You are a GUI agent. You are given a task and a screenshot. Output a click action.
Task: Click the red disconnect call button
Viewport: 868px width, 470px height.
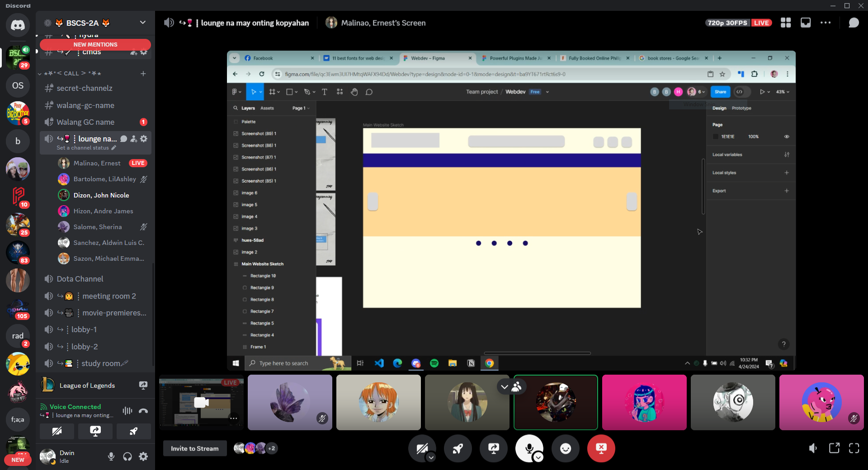[x=601, y=448]
